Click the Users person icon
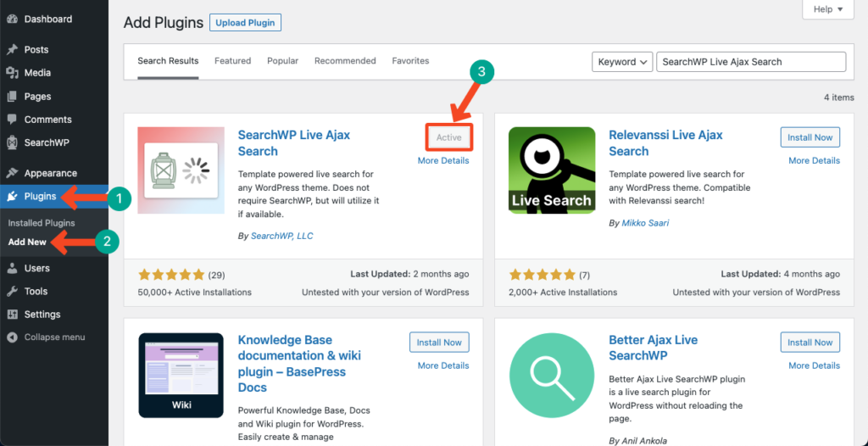868x446 pixels. click(12, 268)
